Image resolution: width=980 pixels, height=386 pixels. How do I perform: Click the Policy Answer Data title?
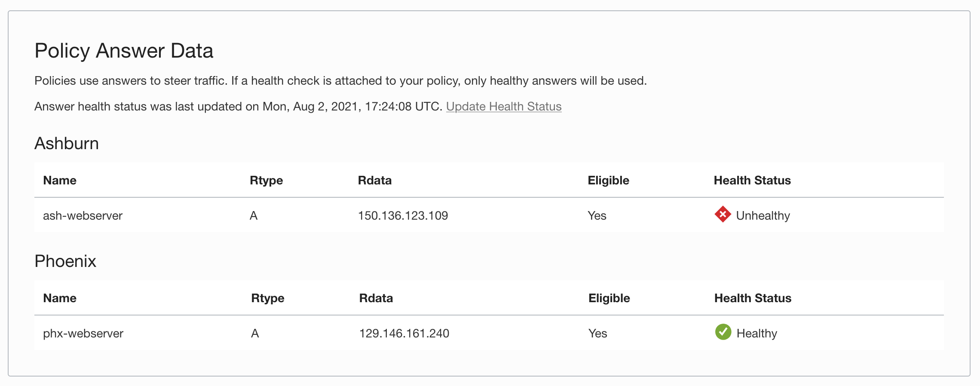tap(124, 51)
